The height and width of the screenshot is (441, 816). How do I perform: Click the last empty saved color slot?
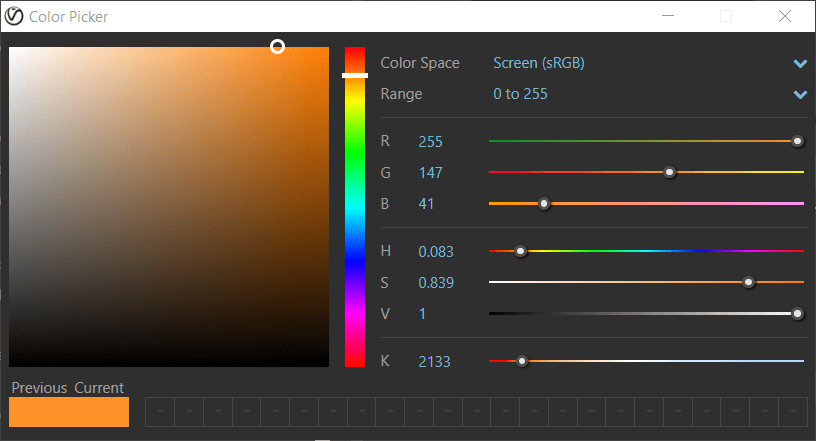[x=793, y=412]
